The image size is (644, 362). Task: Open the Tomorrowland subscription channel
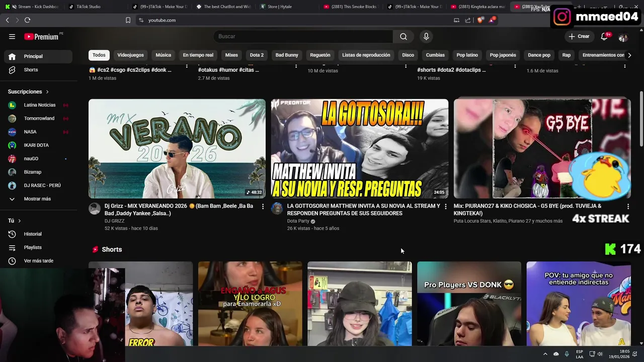click(38, 118)
